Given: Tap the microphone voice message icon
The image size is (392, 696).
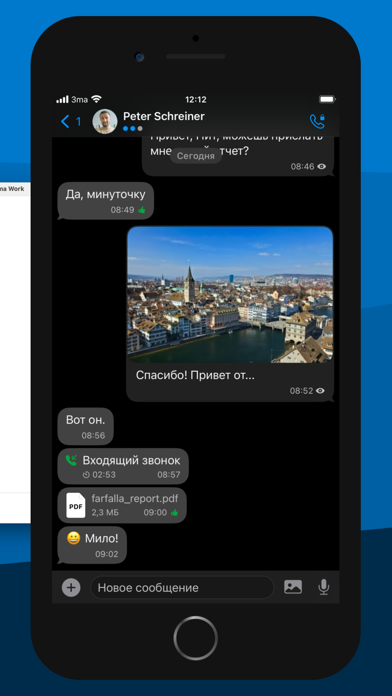Looking at the screenshot, I should [x=324, y=587].
